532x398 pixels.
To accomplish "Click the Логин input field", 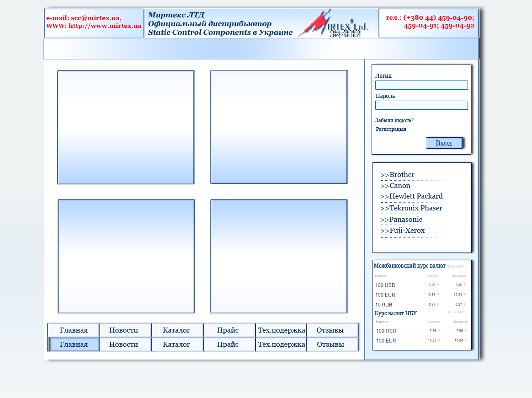I will pyautogui.click(x=421, y=85).
